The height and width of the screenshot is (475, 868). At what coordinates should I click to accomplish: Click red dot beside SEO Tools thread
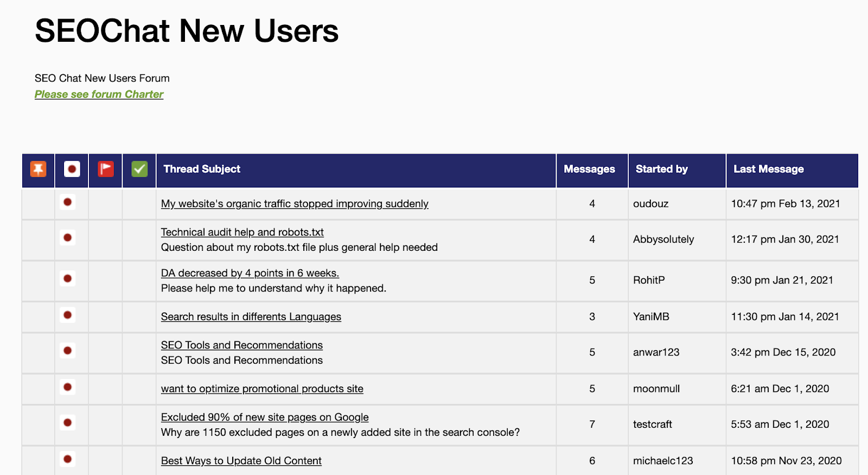67,351
